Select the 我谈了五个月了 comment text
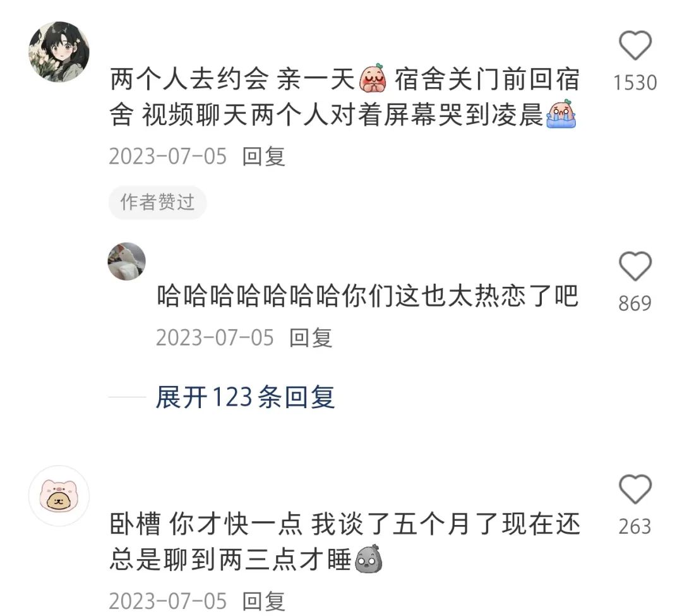682x616 pixels. [x=345, y=541]
